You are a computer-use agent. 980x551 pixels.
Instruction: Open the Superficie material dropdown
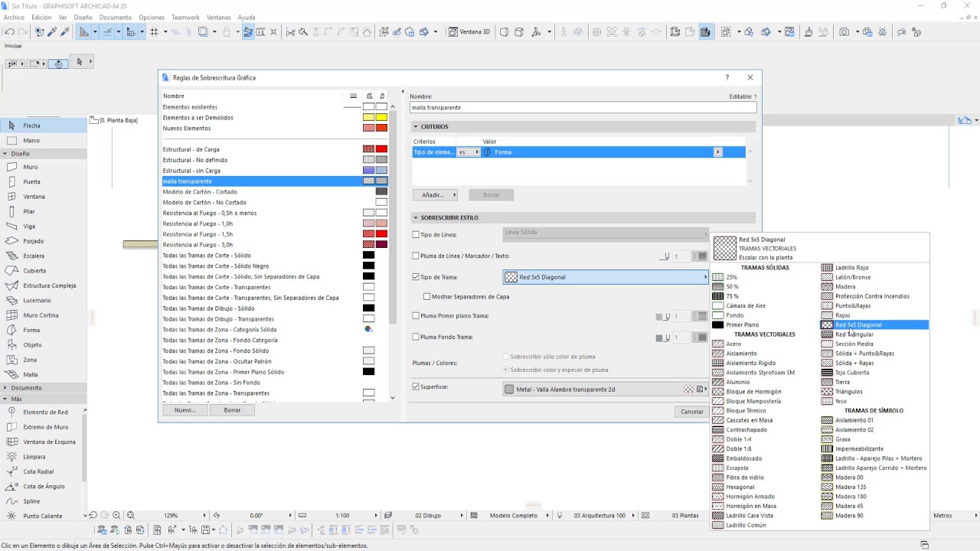(x=606, y=390)
